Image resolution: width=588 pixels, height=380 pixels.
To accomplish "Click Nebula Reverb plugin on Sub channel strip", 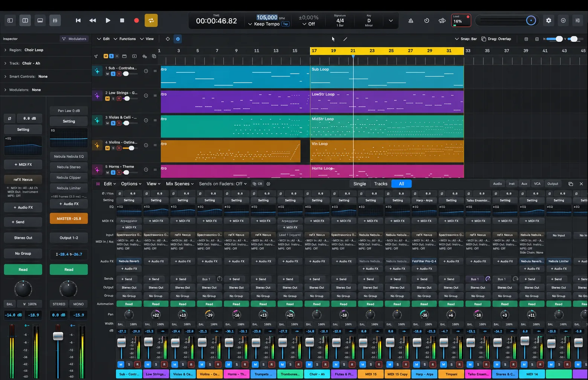I will pos(129,261).
